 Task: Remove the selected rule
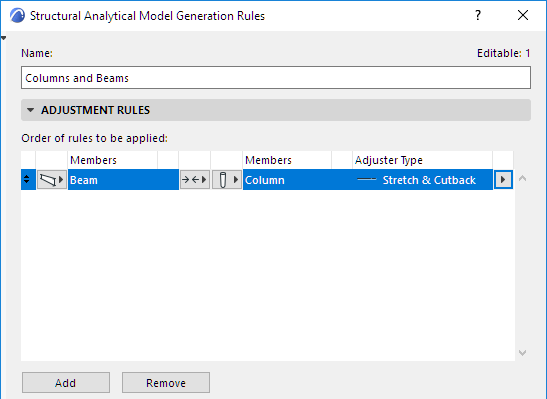coord(166,383)
